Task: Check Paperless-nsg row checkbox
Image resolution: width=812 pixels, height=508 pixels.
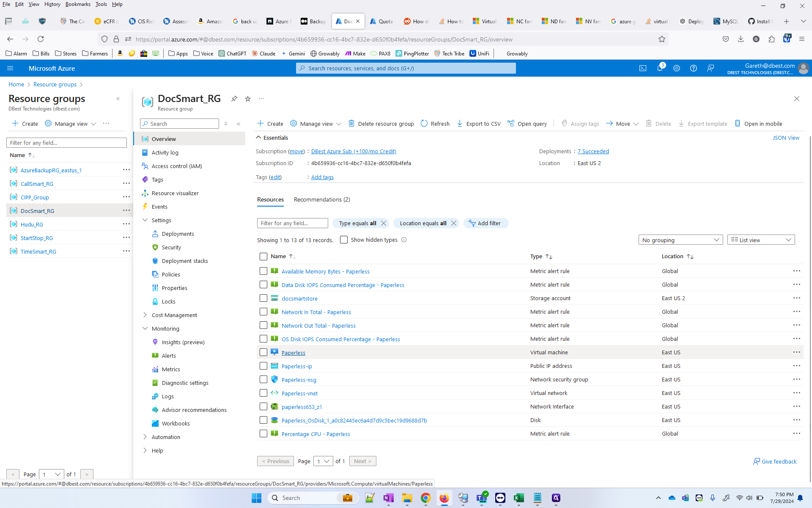Action: pos(263,379)
